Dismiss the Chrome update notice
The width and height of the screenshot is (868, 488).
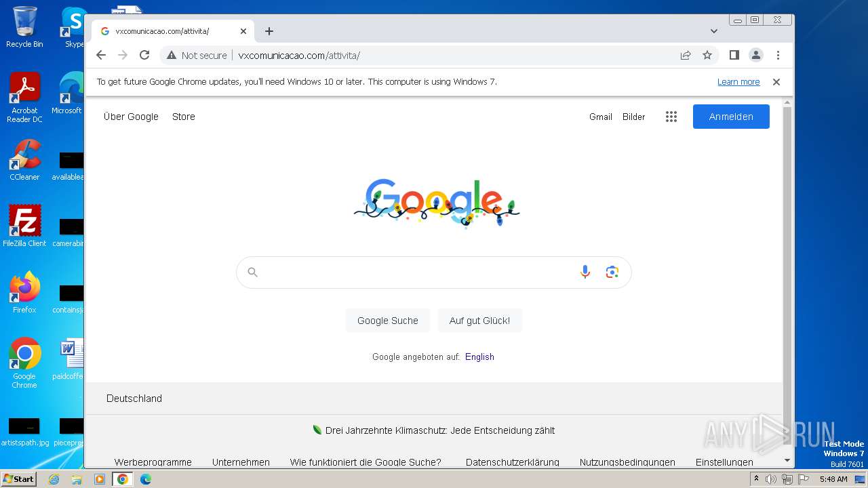[x=776, y=82]
